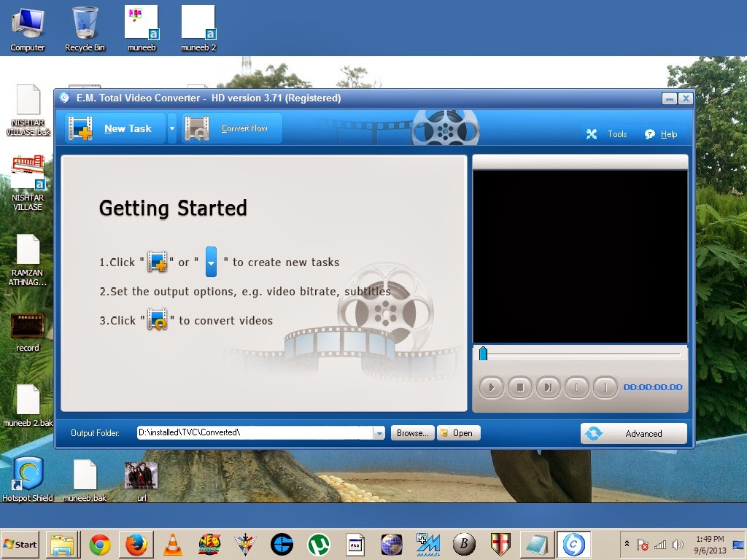Show hidden system tray icons
The height and width of the screenshot is (560, 747).
(627, 544)
